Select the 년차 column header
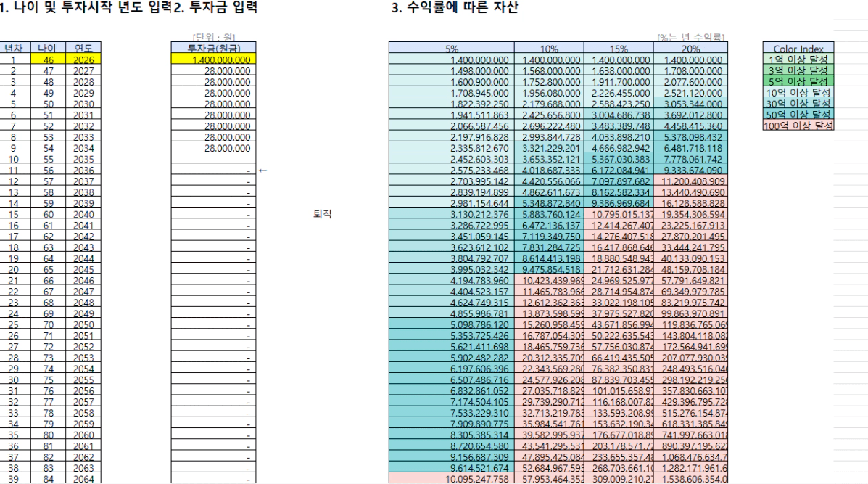 [13, 48]
